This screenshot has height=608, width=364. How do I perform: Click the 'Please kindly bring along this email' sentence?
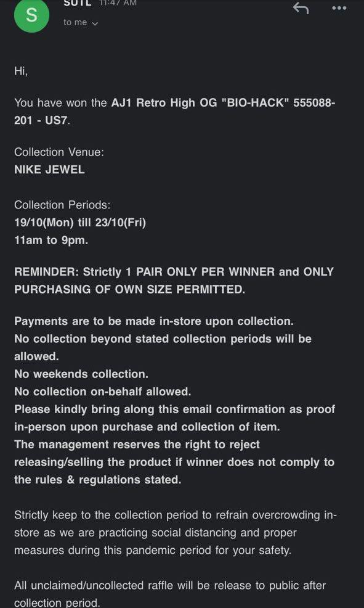tap(175, 418)
